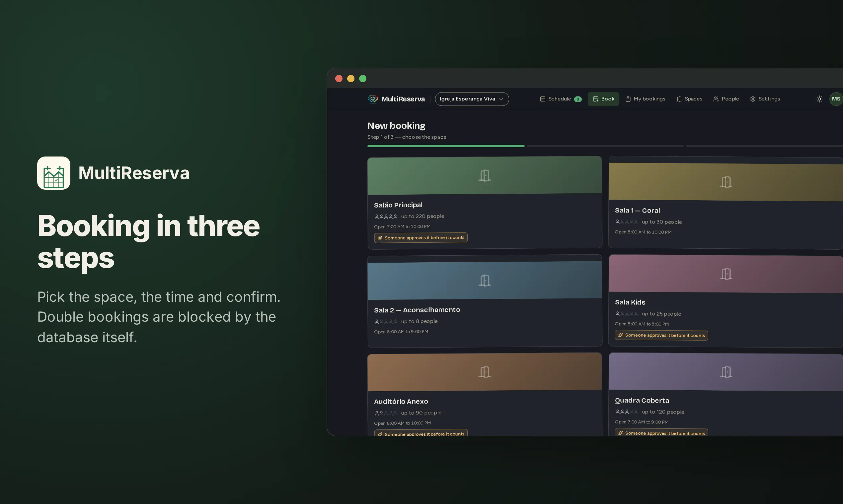Click the capacity people icons for Sala Kids
The height and width of the screenshot is (504, 843).
(627, 314)
